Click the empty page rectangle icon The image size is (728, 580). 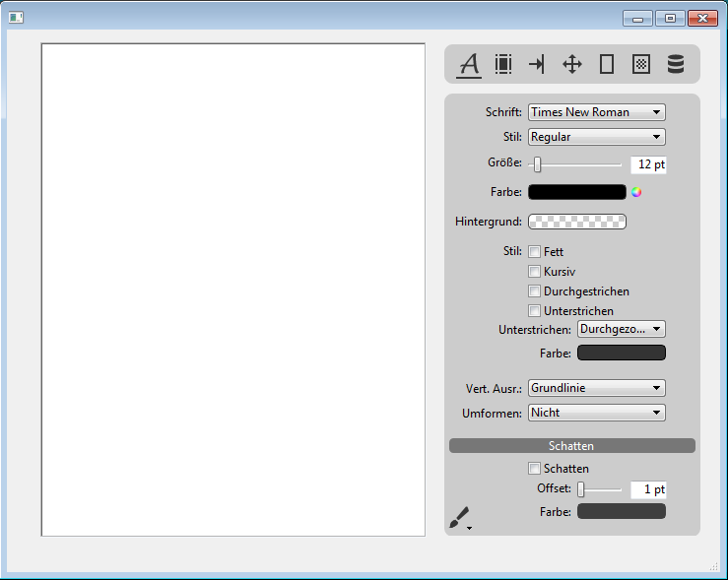tap(607, 64)
